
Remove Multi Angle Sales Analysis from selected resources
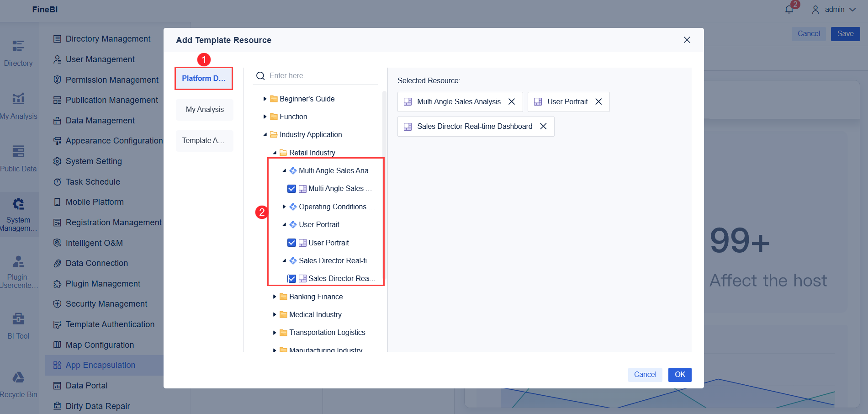pyautogui.click(x=512, y=101)
